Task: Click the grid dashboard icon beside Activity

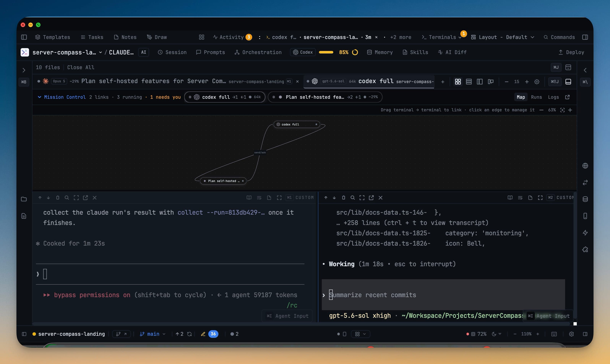Action: click(x=201, y=37)
